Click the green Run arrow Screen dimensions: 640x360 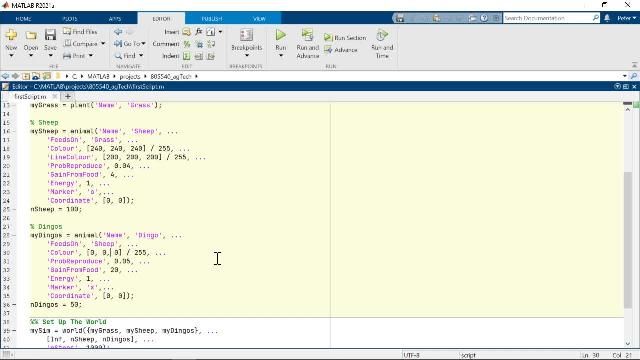280,35
